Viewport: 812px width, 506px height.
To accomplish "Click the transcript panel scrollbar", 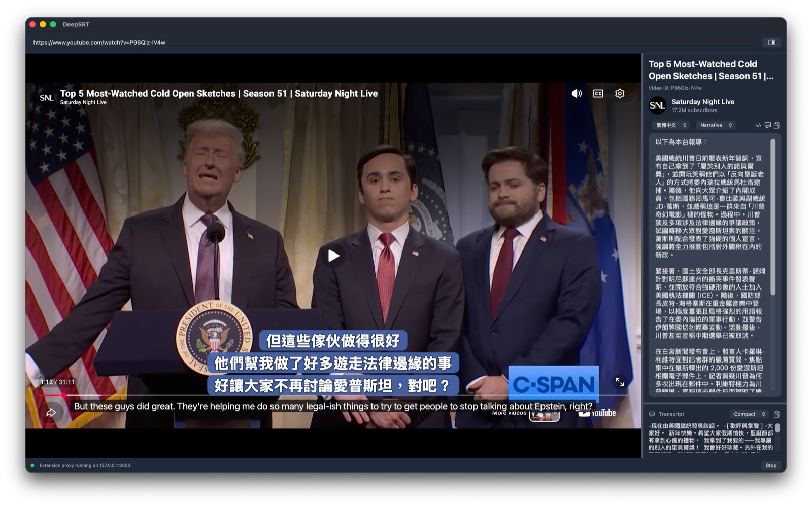I will (777, 428).
